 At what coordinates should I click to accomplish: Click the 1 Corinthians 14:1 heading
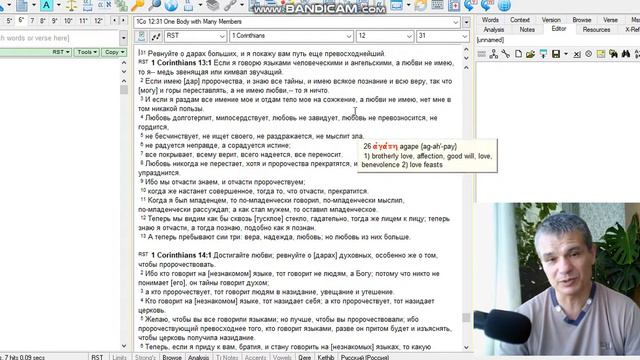click(181, 256)
